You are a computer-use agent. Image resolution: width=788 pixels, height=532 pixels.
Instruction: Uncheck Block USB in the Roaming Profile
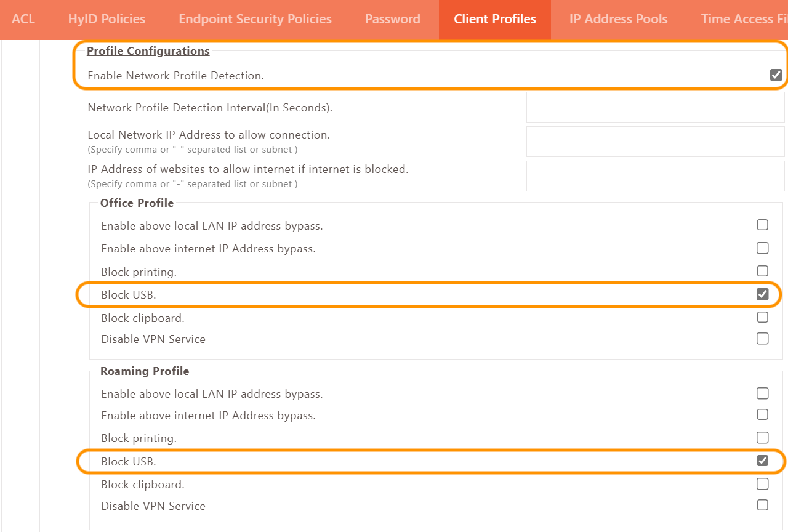pyautogui.click(x=763, y=461)
